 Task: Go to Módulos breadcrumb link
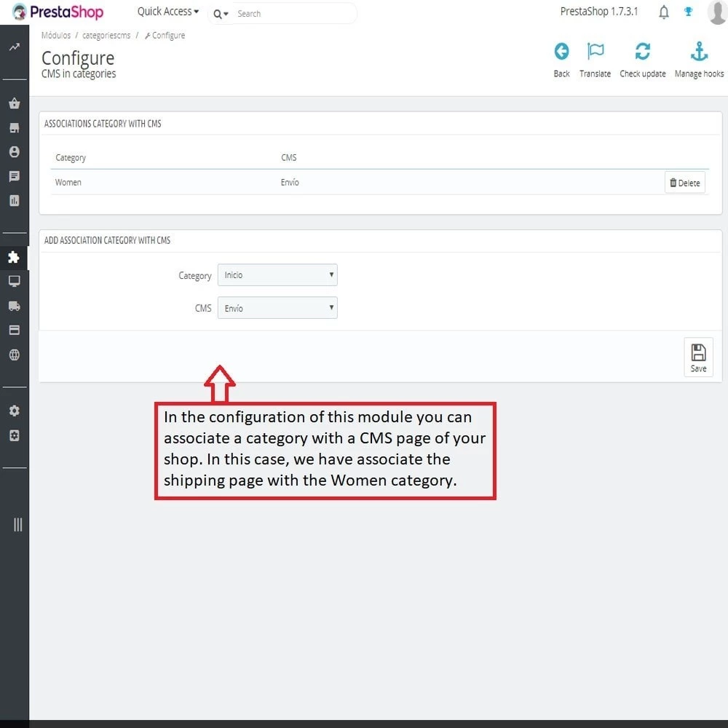click(56, 35)
